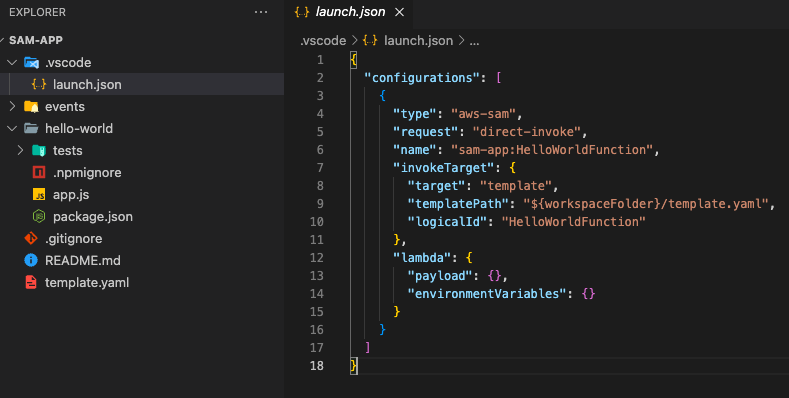The width and height of the screenshot is (789, 398).
Task: Click the templatePath value string
Action: pyautogui.click(x=646, y=204)
